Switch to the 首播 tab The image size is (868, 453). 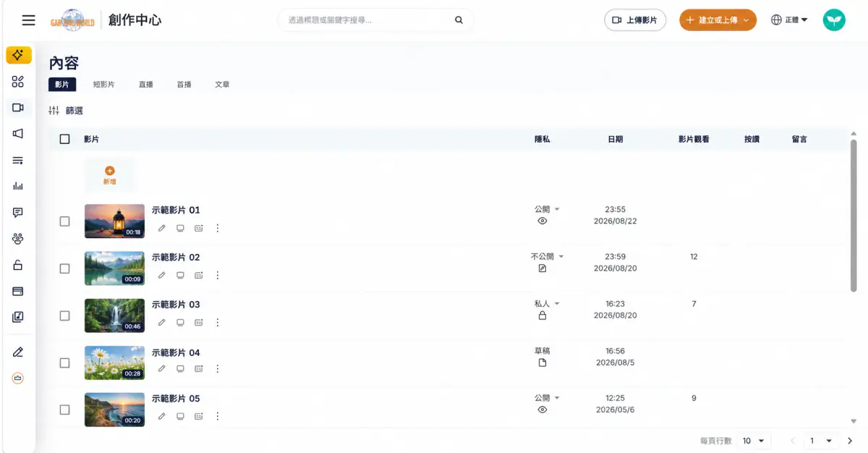[x=184, y=85]
